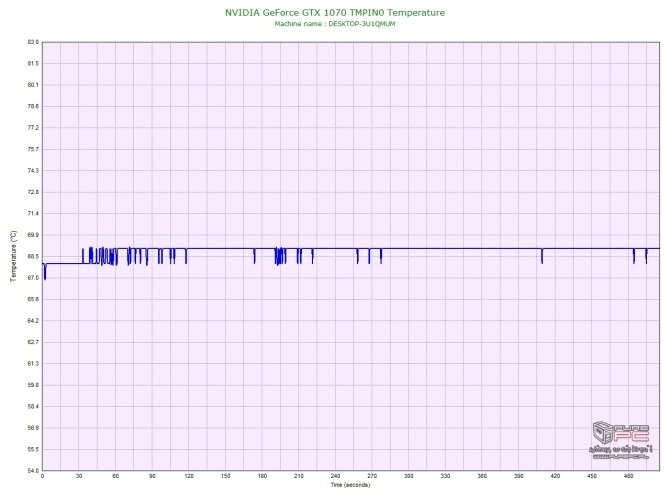Select the 64.2 temperature axis value
The height and width of the screenshot is (502, 670).
tap(33, 320)
